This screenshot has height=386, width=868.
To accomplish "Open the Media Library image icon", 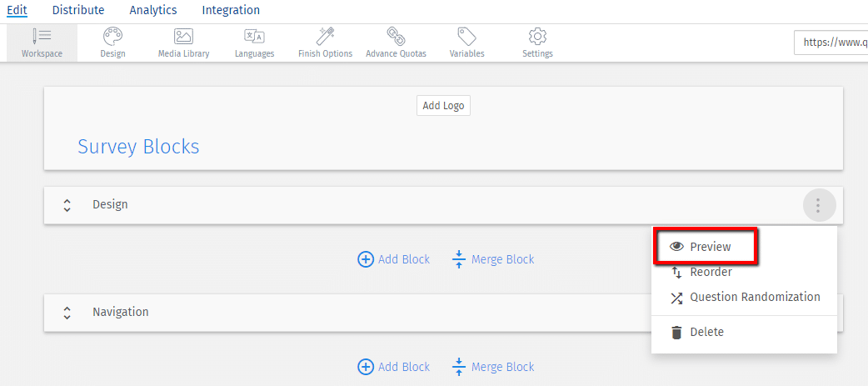I will [x=183, y=37].
